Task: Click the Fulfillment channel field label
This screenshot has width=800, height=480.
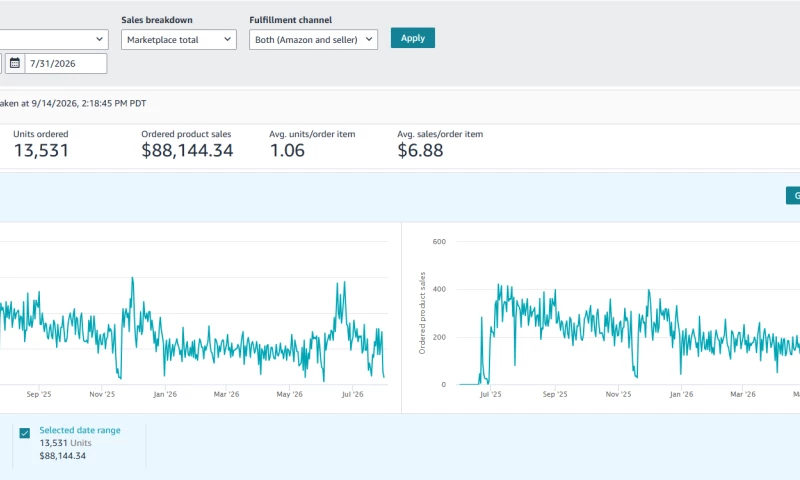Action: 290,20
